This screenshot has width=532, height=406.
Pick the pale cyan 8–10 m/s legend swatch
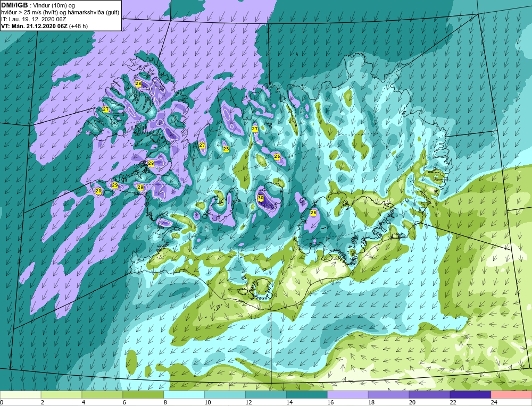click(184, 395)
